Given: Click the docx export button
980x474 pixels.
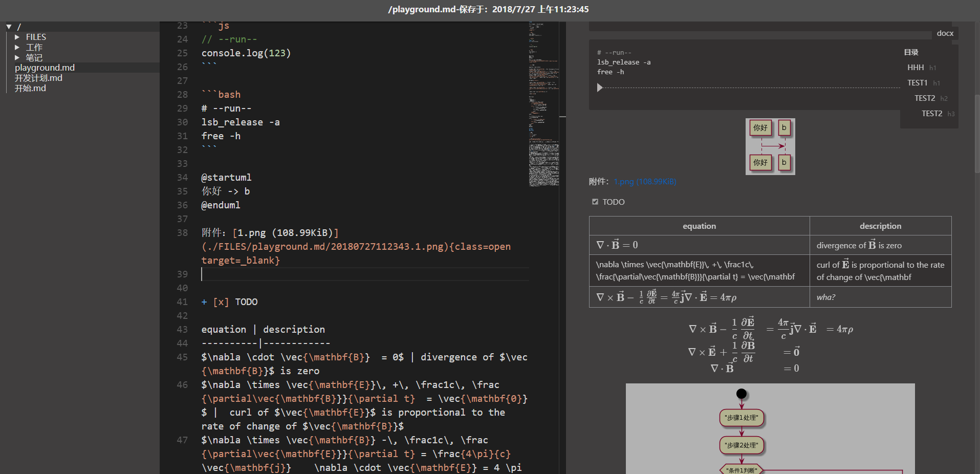Looking at the screenshot, I should (945, 33).
